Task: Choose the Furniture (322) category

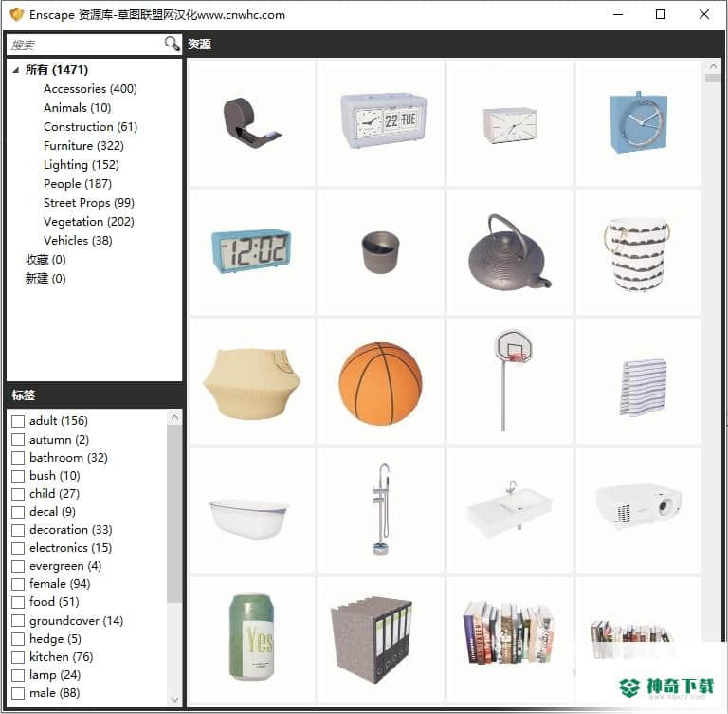Action: point(83,146)
